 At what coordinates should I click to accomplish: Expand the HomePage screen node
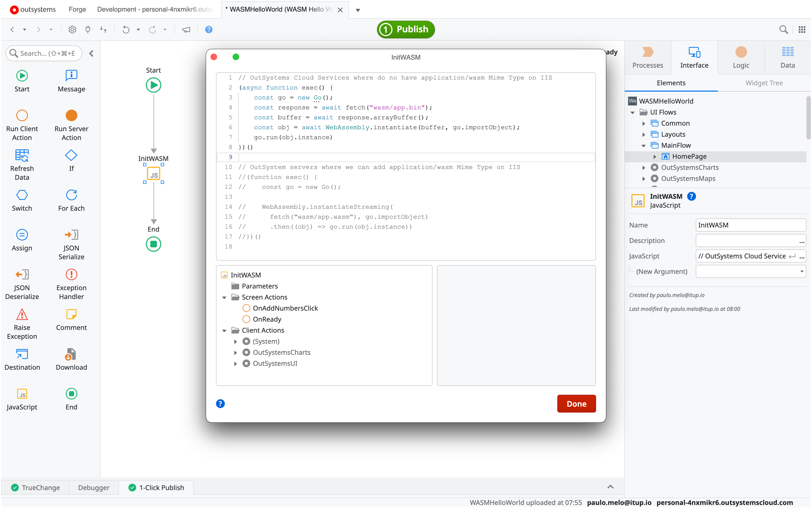pyautogui.click(x=655, y=157)
